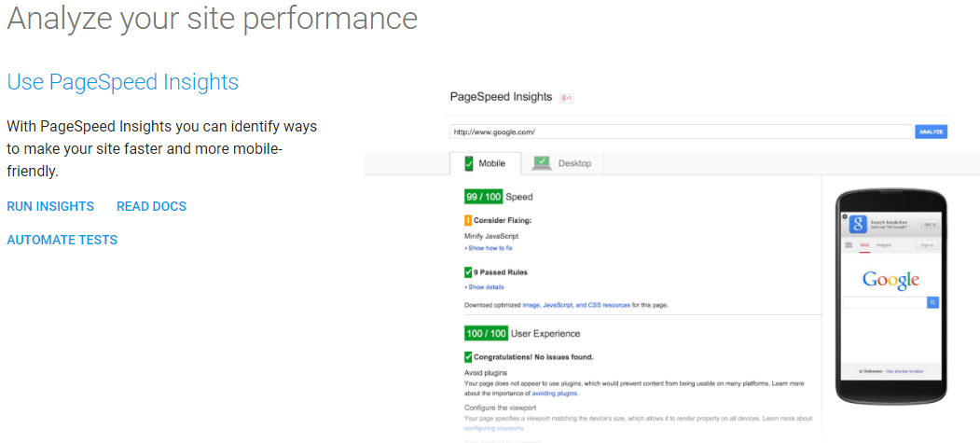Click the green checkmark beside Congratulations message

click(x=468, y=357)
